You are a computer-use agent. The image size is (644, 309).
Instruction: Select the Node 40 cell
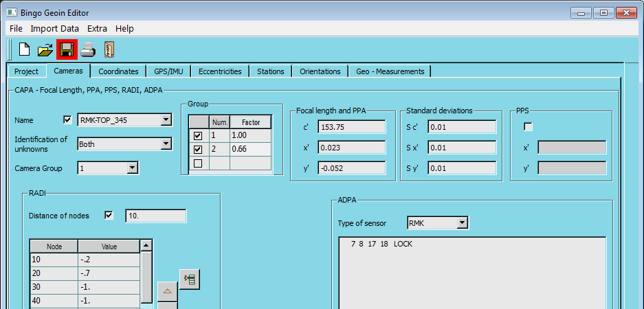(x=54, y=300)
